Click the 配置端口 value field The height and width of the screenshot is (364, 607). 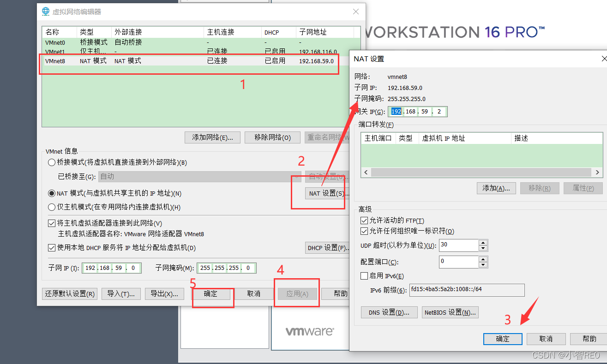point(459,262)
